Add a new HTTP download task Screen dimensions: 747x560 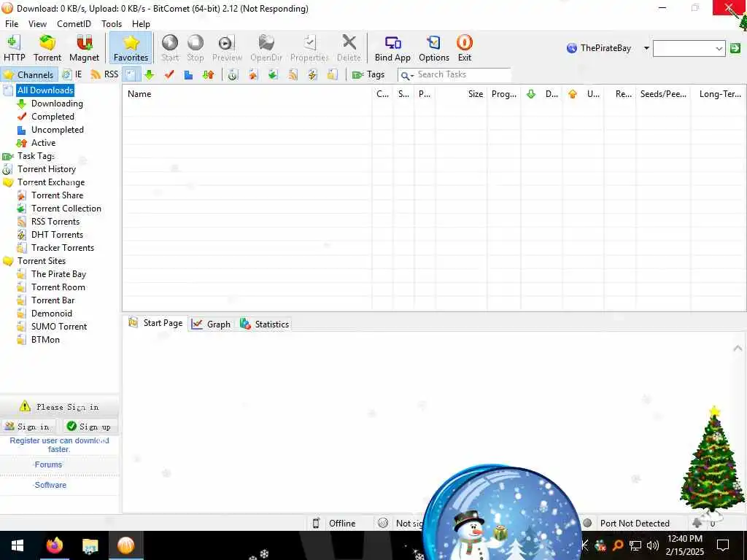coord(15,48)
